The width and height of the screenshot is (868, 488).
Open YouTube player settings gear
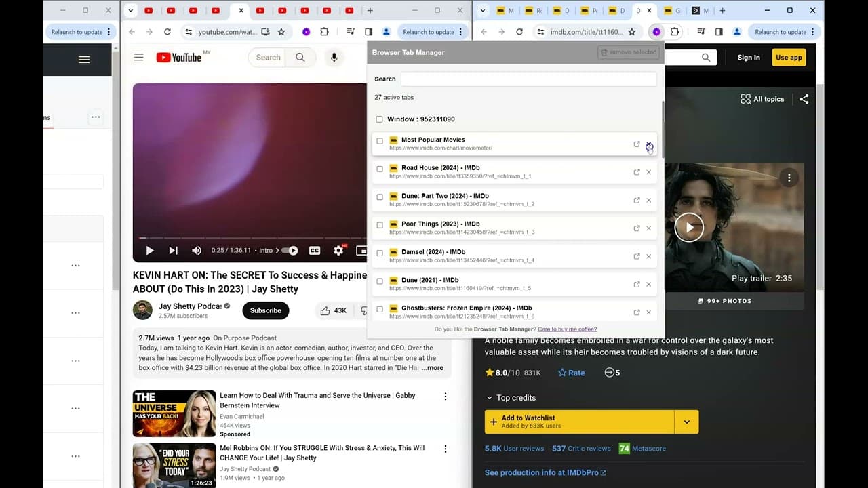tap(338, 251)
